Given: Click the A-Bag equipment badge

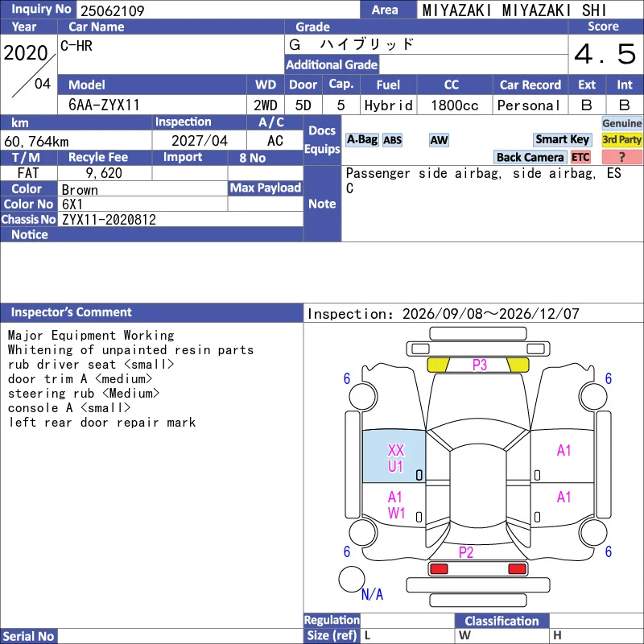Looking at the screenshot, I should click(x=361, y=140).
